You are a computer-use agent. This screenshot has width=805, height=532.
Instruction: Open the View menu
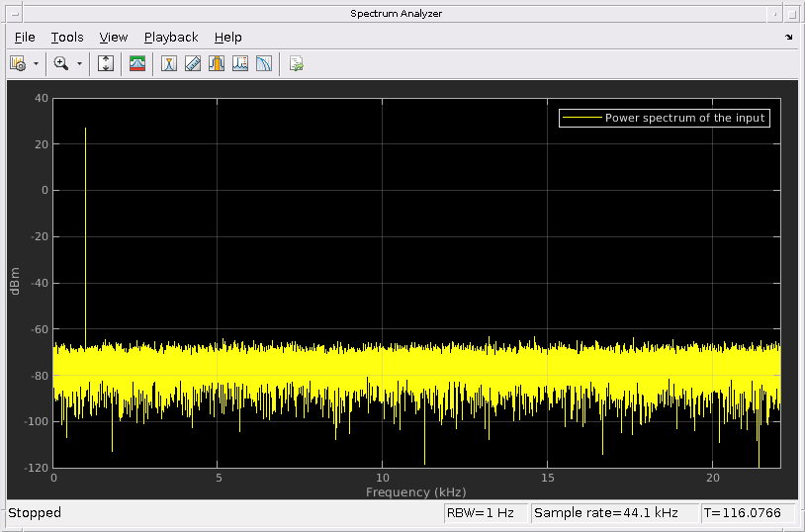coord(114,38)
